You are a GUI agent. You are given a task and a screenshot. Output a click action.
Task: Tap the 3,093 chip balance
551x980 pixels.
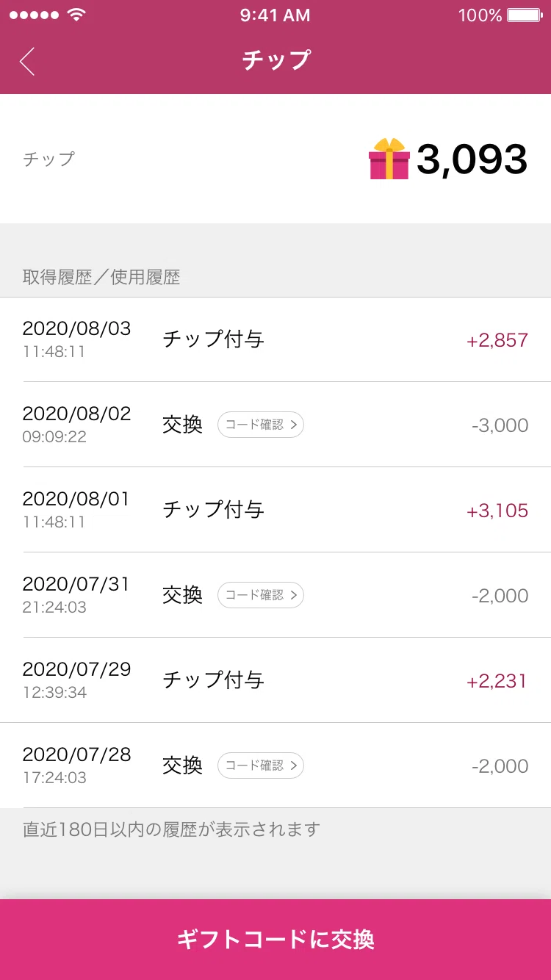point(472,159)
